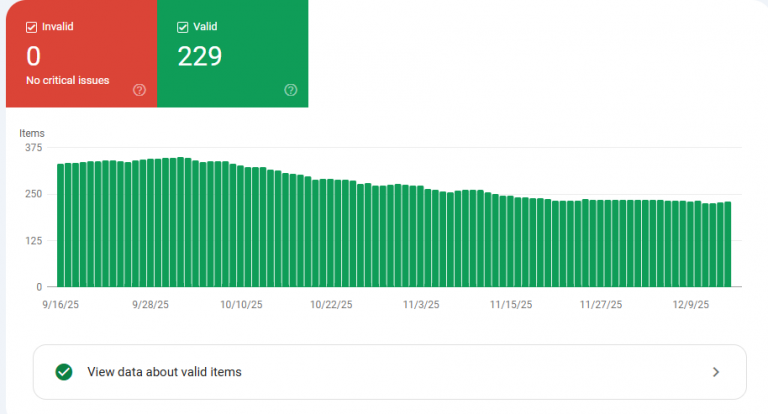Click the last green bar in chart
Image resolution: width=768 pixels, height=414 pixels.
tap(728, 244)
